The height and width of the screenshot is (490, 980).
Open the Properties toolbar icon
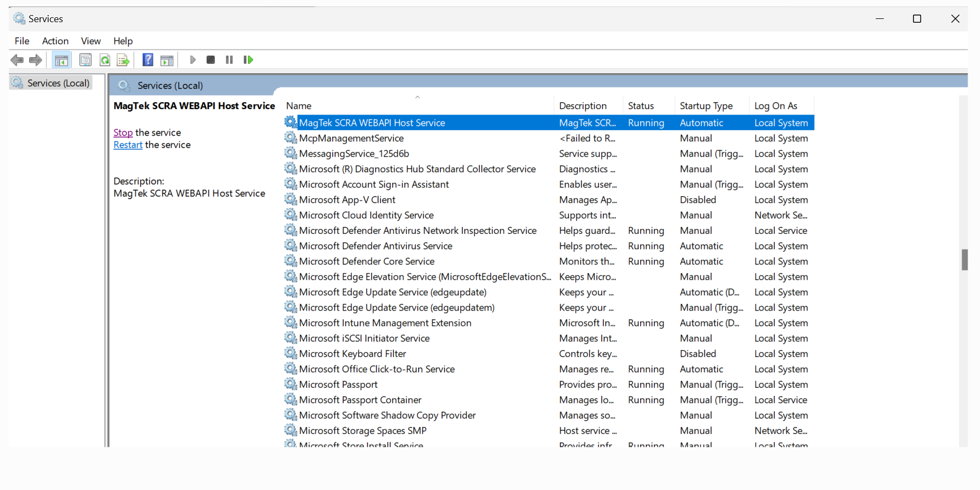pyautogui.click(x=85, y=60)
